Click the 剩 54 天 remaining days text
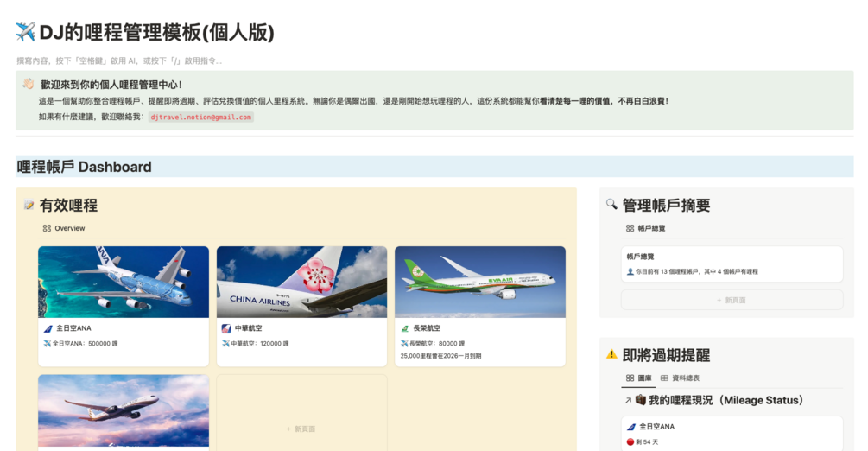This screenshot has width=868, height=451. 647,442
